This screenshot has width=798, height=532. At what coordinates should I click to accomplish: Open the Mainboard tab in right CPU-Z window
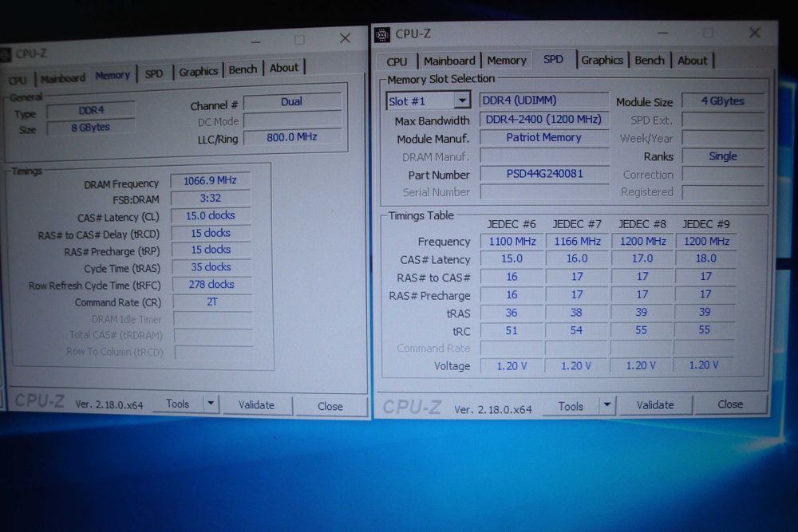coord(449,61)
